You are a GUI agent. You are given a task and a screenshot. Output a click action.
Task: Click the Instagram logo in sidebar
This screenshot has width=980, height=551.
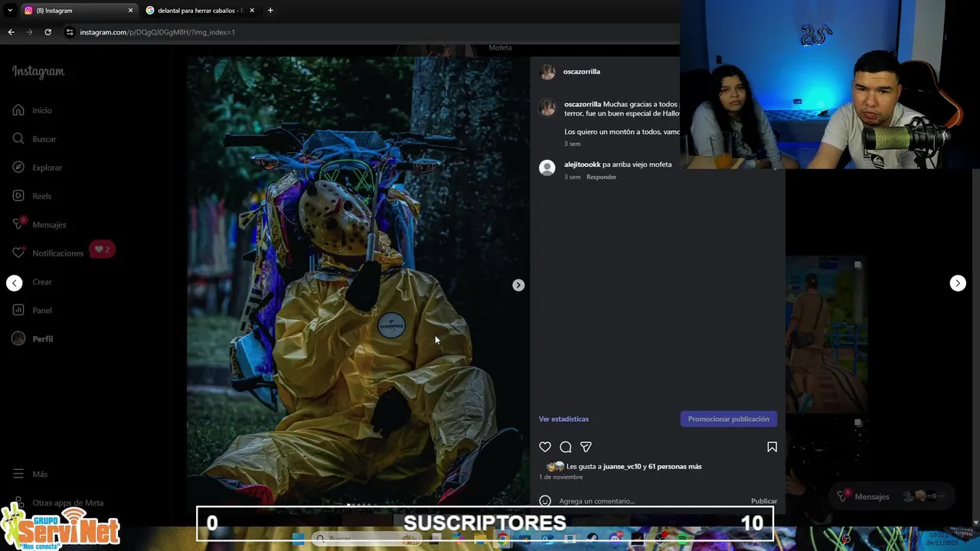(x=38, y=72)
